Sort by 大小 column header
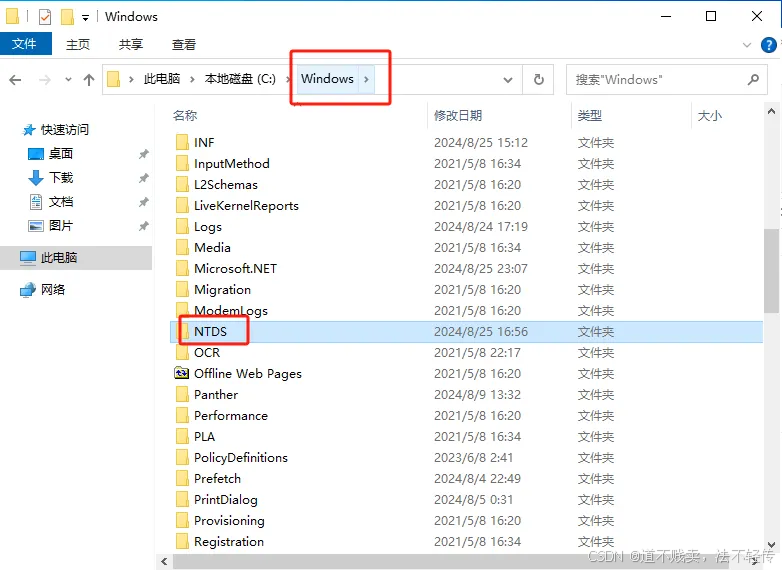 click(709, 116)
